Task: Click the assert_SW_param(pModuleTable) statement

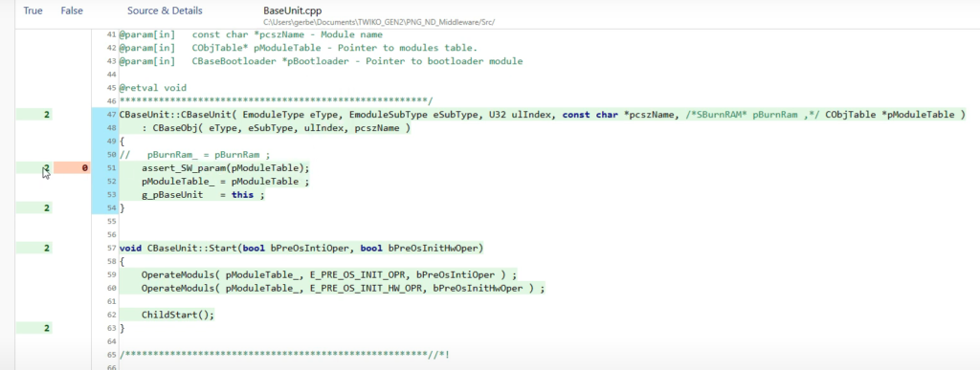Action: pos(226,168)
